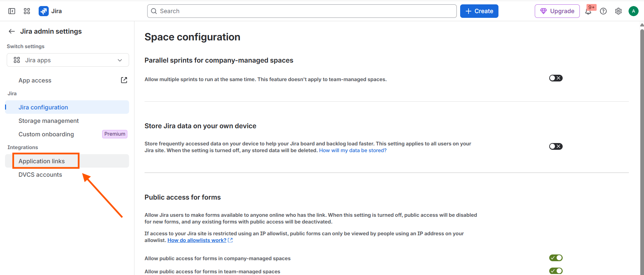This screenshot has height=275, width=644.
Task: Open the notifications bell
Action: point(588,11)
